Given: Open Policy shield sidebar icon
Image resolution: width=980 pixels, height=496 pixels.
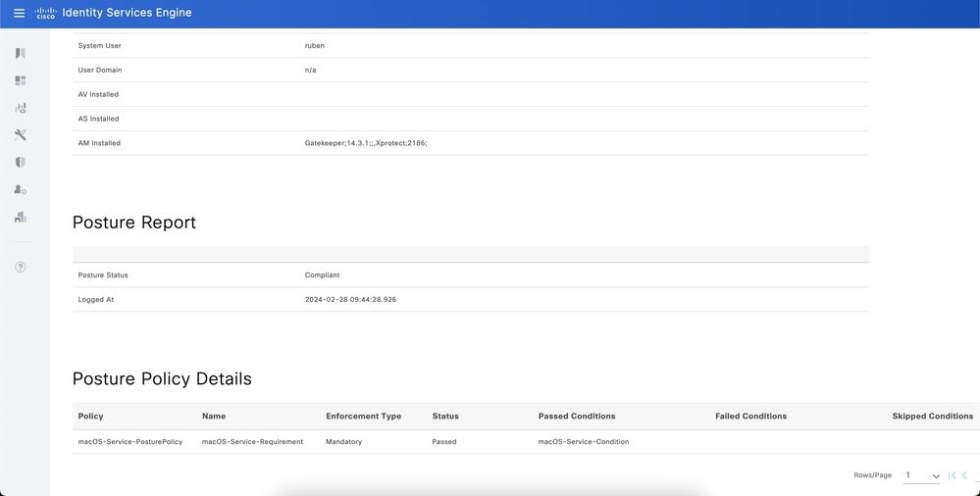Looking at the screenshot, I should click(x=20, y=163).
